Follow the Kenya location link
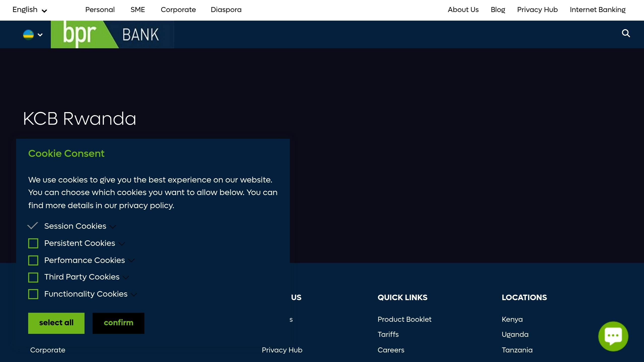Image resolution: width=644 pixels, height=362 pixels. click(512, 320)
